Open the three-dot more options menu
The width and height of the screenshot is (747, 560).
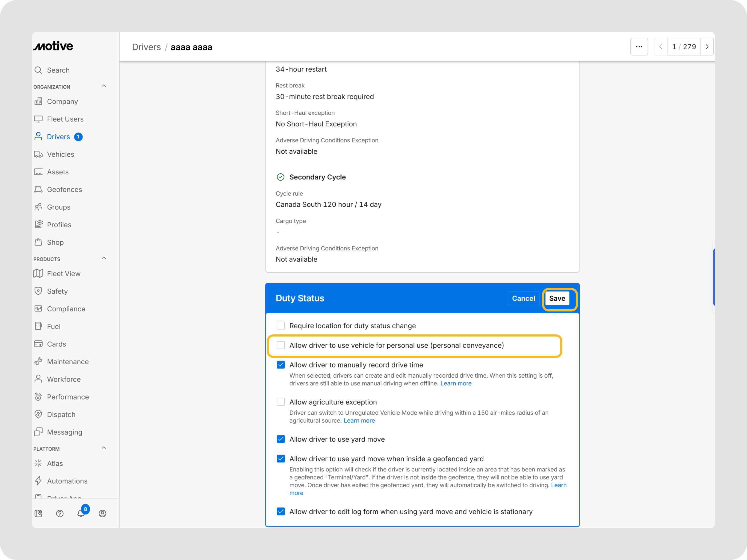tap(639, 47)
